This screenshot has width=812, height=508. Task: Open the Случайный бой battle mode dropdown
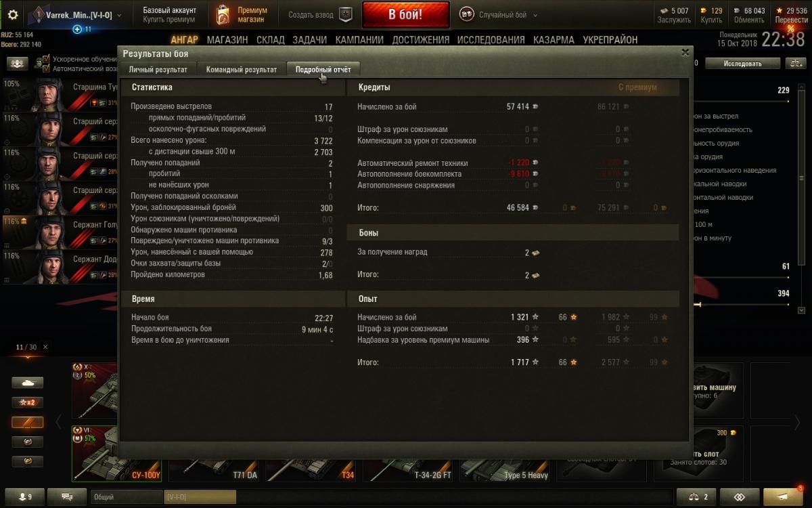[499, 15]
